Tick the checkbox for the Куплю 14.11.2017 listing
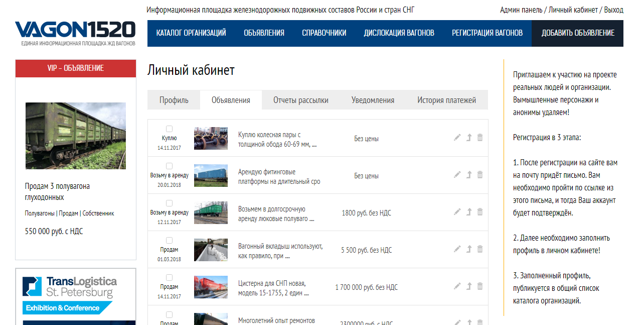Screen dimensions: 644x325 click(169, 129)
